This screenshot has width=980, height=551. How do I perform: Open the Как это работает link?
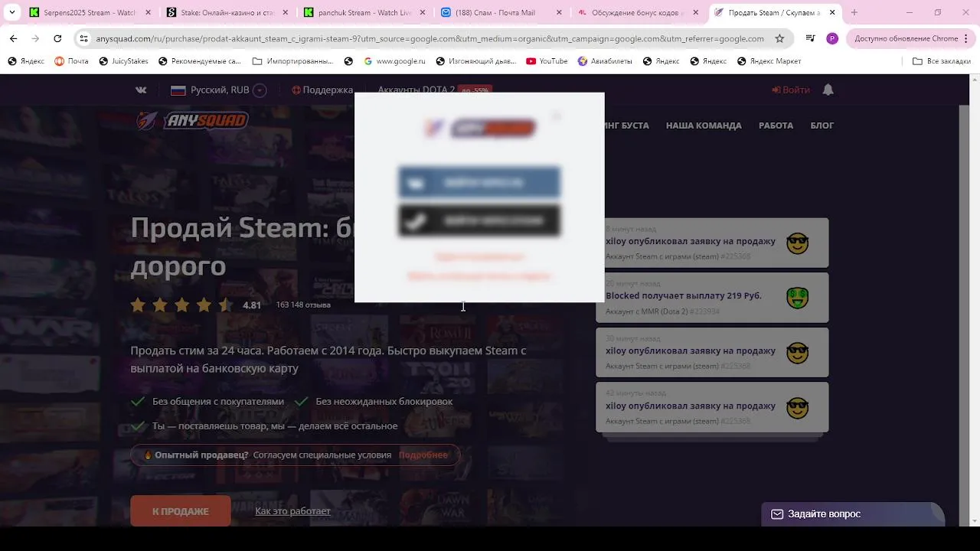pyautogui.click(x=292, y=511)
